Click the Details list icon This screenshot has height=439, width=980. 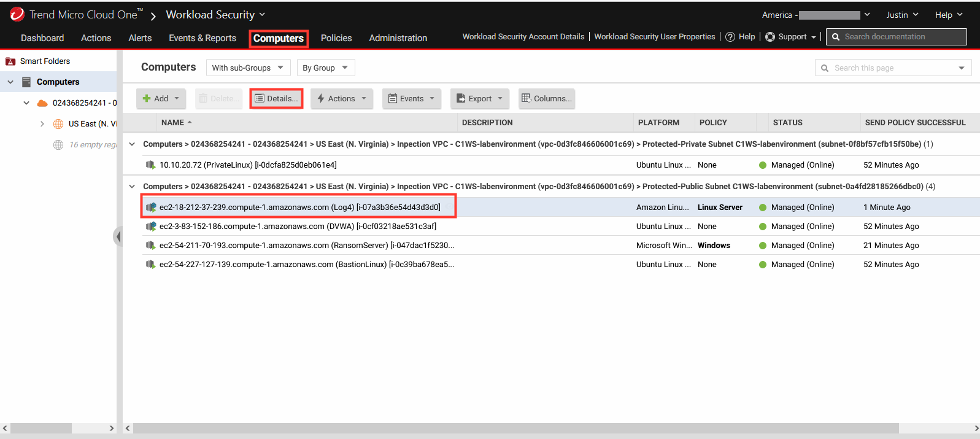click(260, 98)
